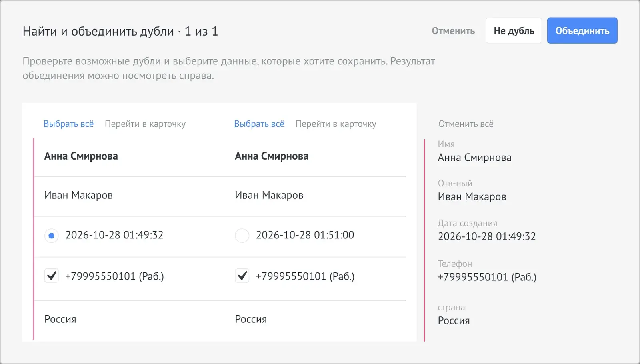The width and height of the screenshot is (640, 364).
Task: Select the radio button for 2026-10-28 01:49:32
Action: pos(52,236)
